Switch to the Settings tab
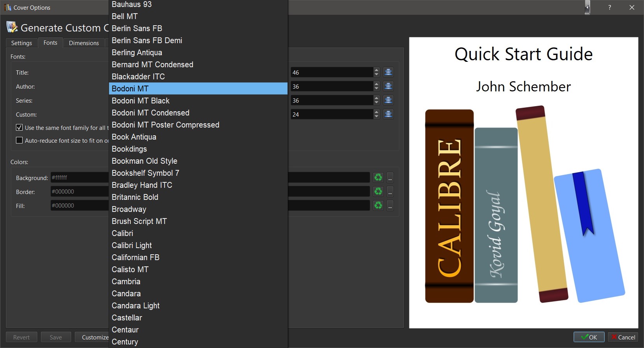The image size is (644, 348). 21,43
